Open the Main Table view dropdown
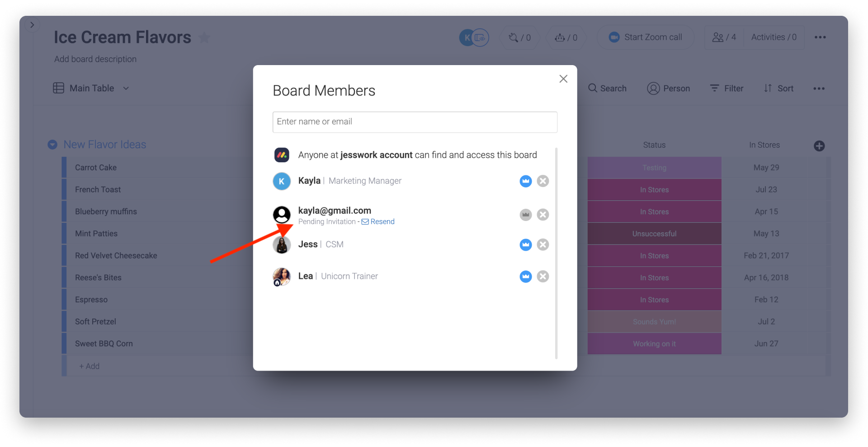The image size is (868, 447). click(x=126, y=89)
